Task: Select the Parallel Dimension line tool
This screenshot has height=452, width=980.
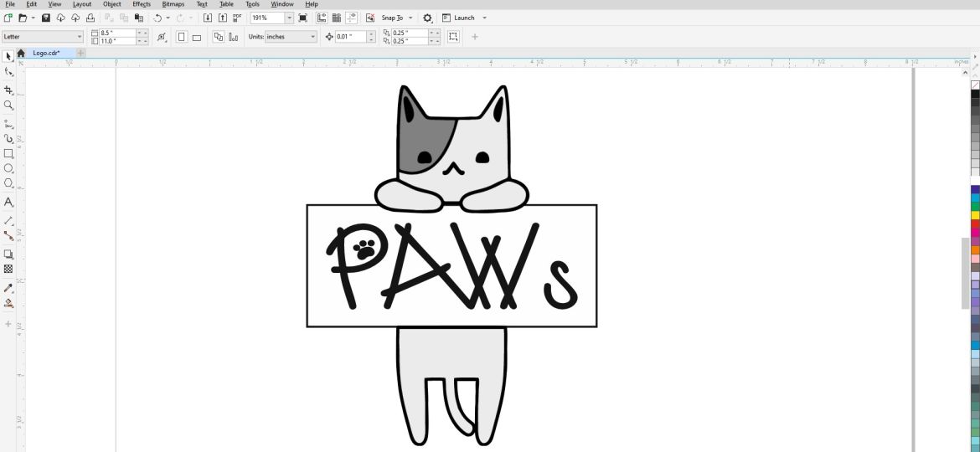Action: coord(8,220)
